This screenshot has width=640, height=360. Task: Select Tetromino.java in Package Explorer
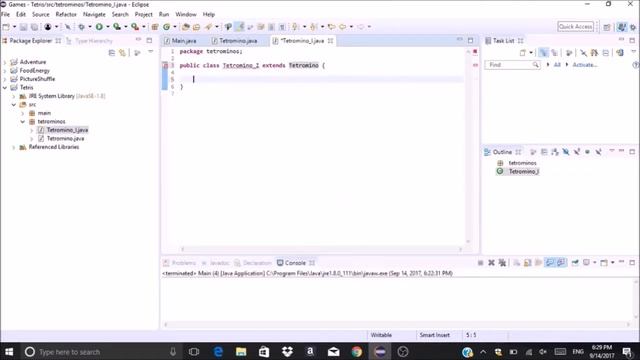[x=65, y=139]
